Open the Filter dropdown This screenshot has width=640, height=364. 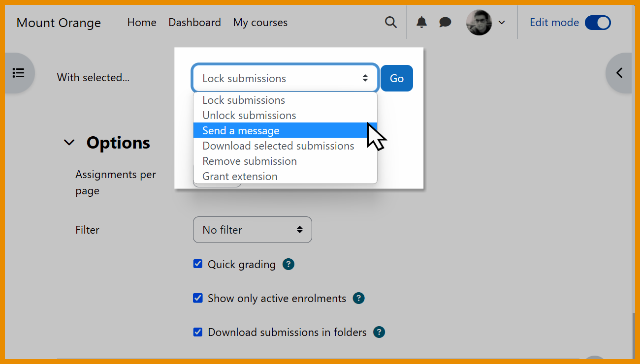pyautogui.click(x=252, y=229)
